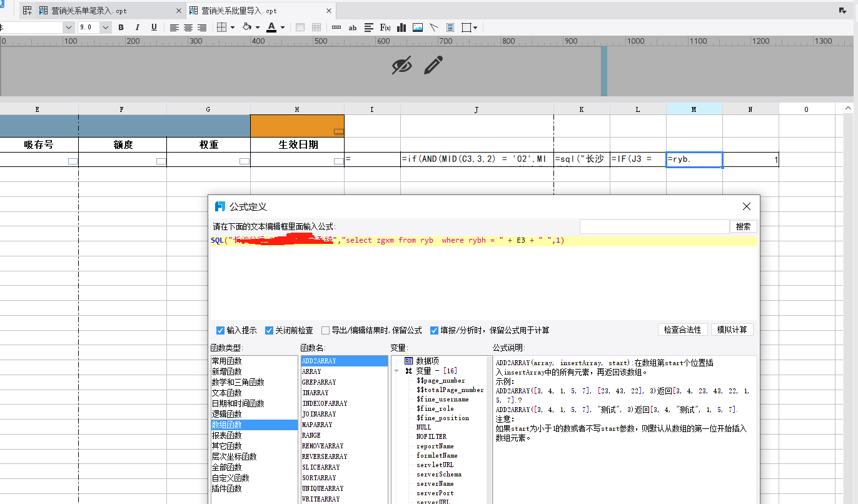
Task: Open floating element dropdown arrow
Action: click(x=476, y=28)
